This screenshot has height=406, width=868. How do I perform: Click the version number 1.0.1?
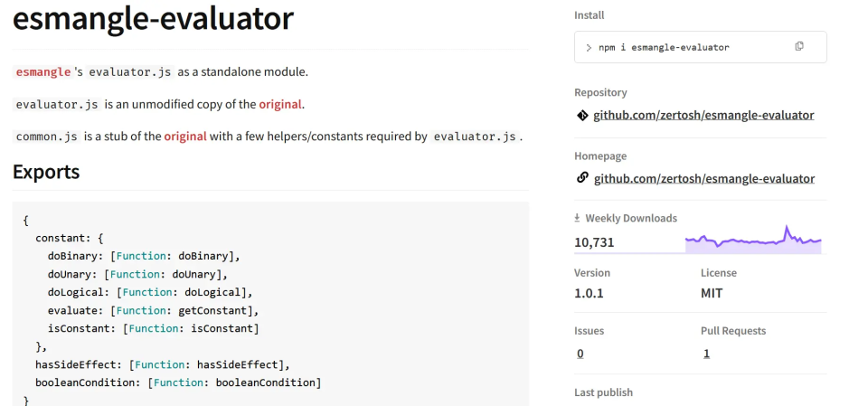tap(589, 294)
